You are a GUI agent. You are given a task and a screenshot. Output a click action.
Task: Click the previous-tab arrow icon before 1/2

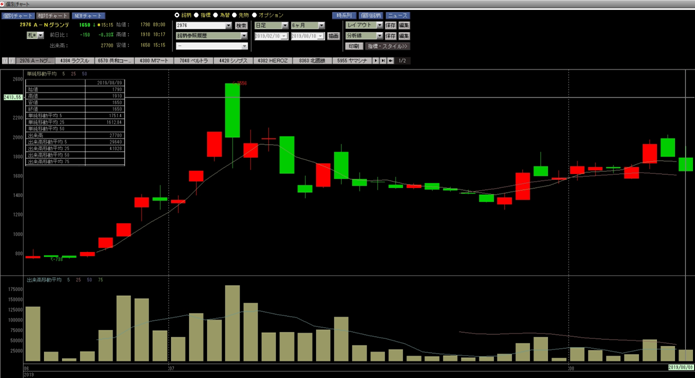coord(390,61)
